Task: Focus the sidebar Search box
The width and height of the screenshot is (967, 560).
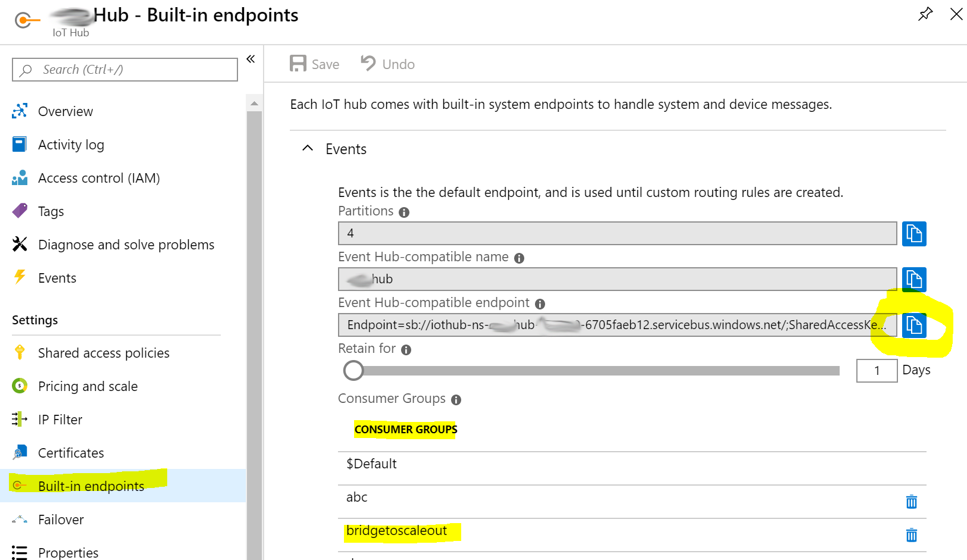Action: tap(125, 70)
